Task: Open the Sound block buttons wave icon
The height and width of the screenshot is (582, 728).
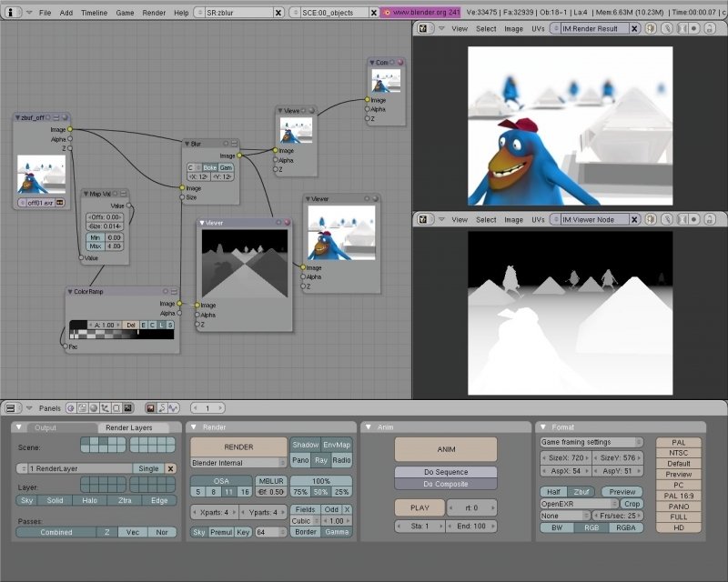Action: (174, 408)
